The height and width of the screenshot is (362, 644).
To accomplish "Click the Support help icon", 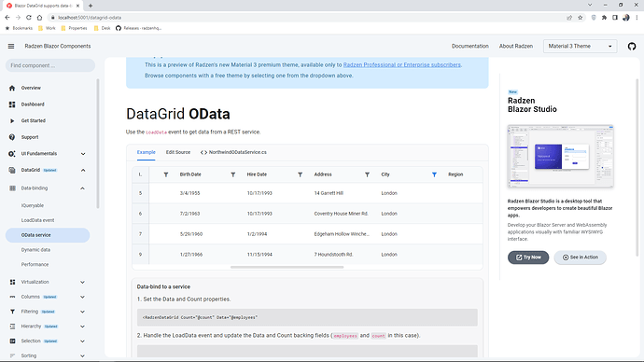I will [12, 137].
